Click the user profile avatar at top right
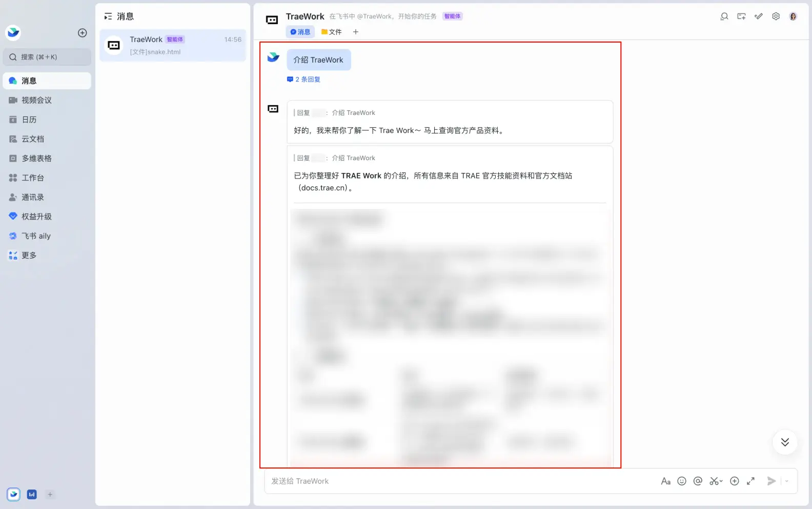The width and height of the screenshot is (812, 509). 793,16
